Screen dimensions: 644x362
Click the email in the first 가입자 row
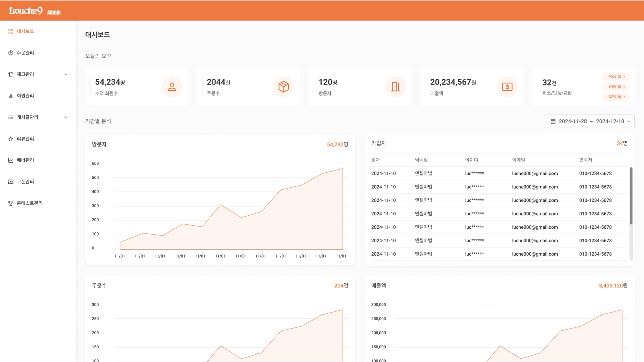click(x=535, y=174)
